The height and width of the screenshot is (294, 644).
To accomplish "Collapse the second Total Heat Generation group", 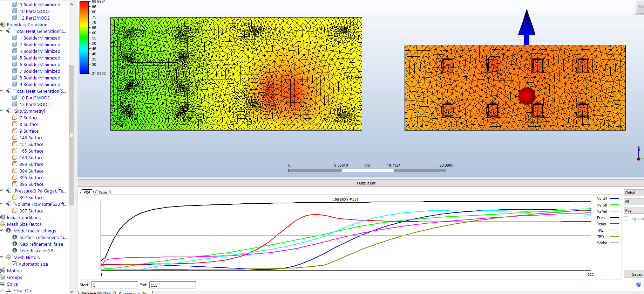I will (2, 91).
